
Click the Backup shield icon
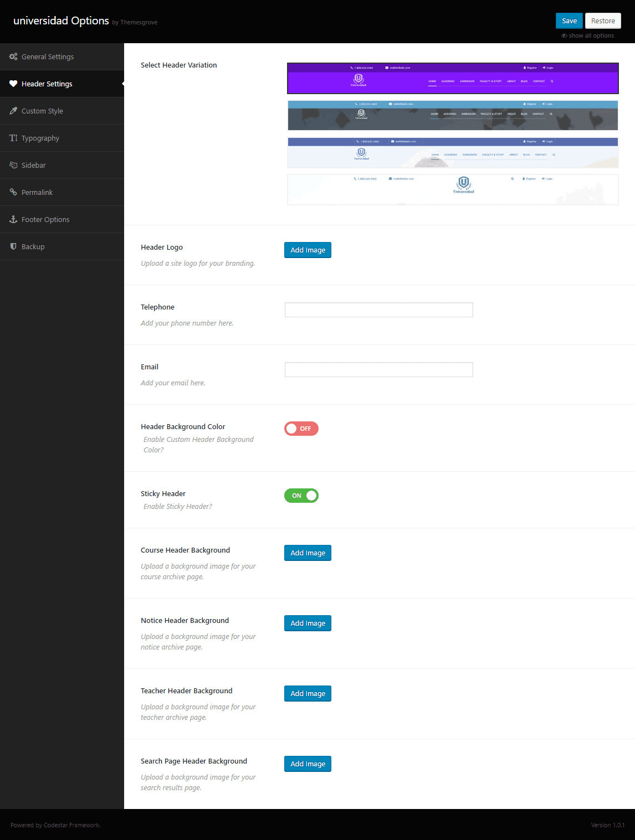[x=13, y=246]
